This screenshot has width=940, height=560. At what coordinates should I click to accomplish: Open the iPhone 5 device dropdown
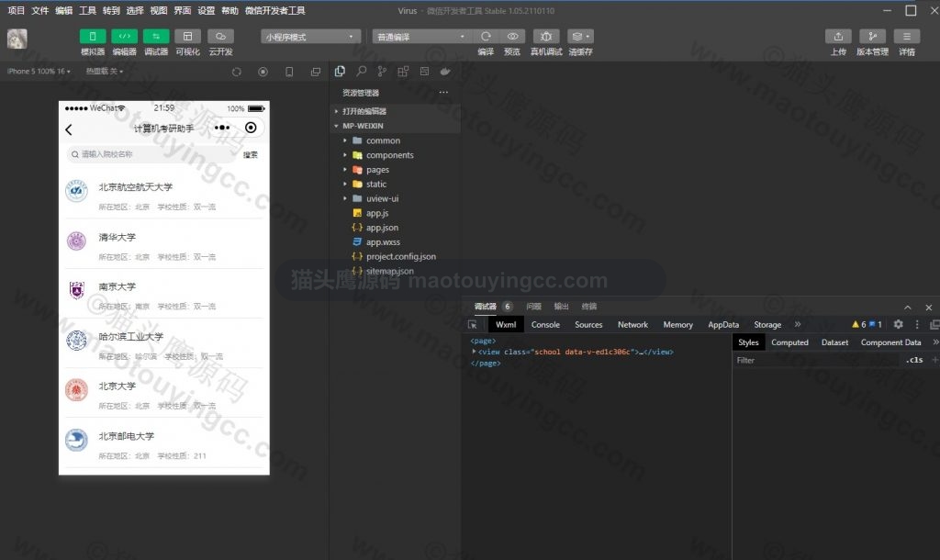tap(39, 72)
